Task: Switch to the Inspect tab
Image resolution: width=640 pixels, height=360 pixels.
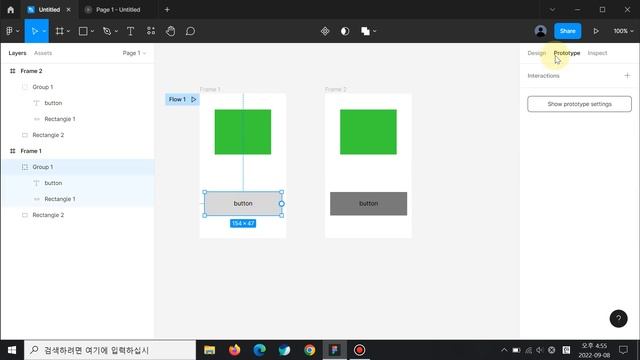Action: 598,53
